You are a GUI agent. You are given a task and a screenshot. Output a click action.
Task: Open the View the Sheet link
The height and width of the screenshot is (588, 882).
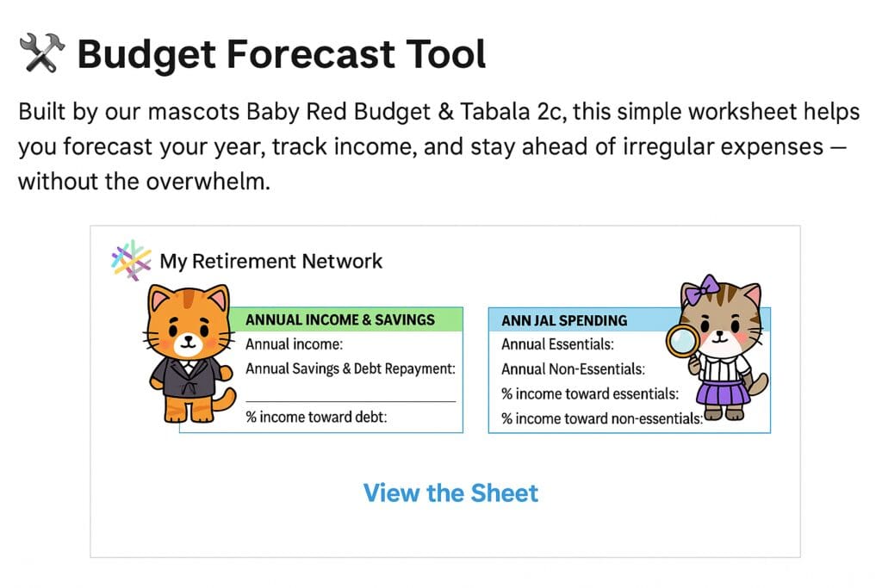point(450,493)
